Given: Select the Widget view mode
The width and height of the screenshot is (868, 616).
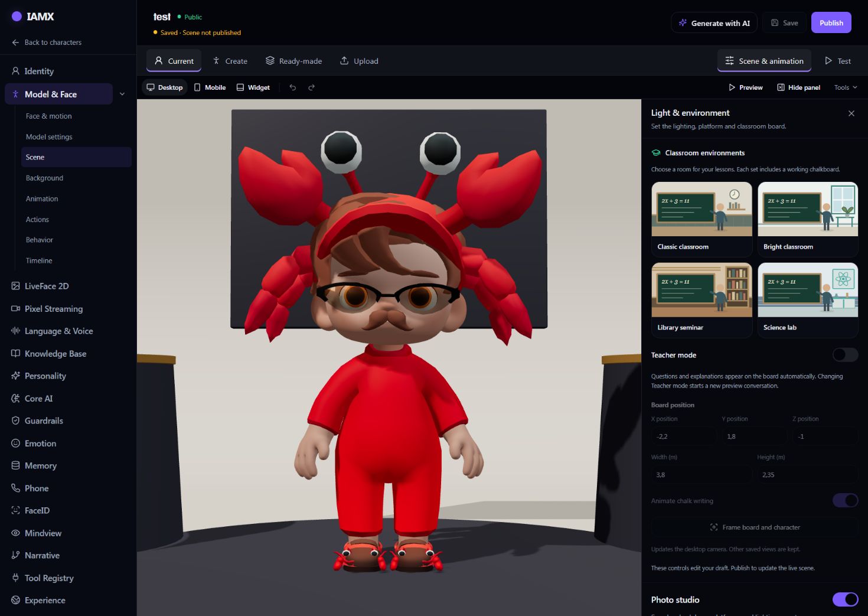Looking at the screenshot, I should (253, 87).
